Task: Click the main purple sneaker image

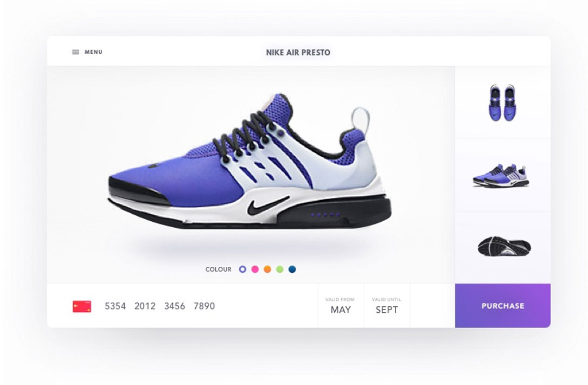Action: coord(250,161)
